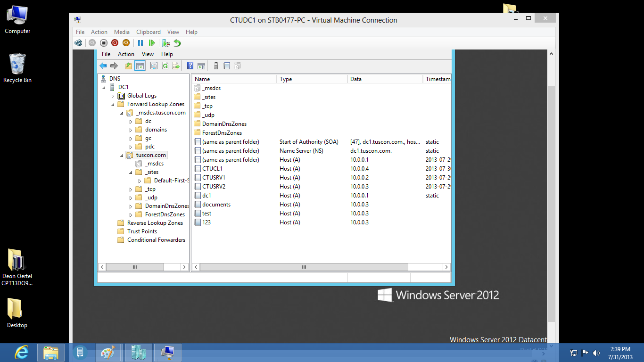Sort records by the Type column header
Image resolution: width=644 pixels, height=362 pixels.
(312, 79)
